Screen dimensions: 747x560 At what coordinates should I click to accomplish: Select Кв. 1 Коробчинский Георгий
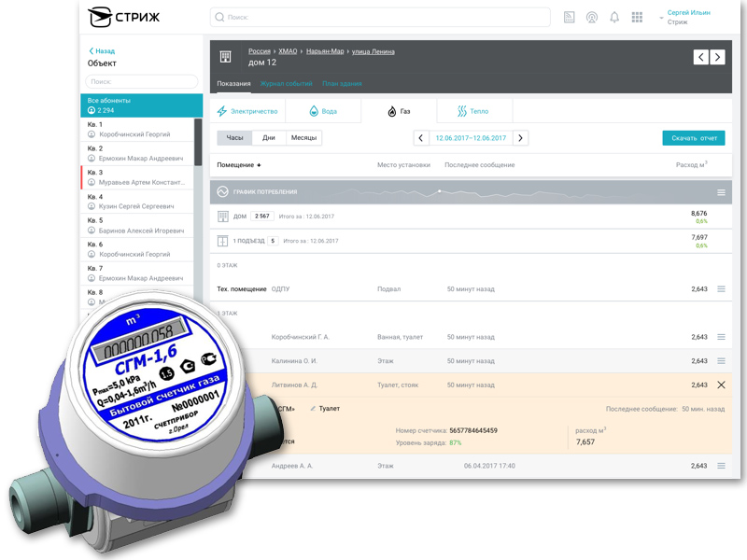(137, 130)
